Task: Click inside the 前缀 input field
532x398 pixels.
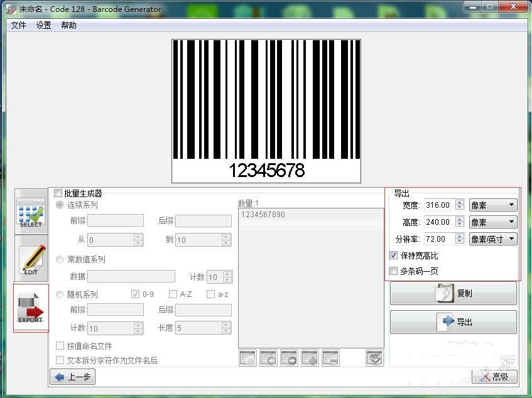Action: click(115, 220)
